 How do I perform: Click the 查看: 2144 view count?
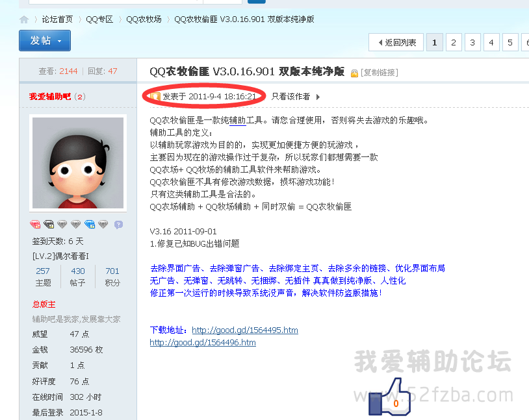[x=58, y=71]
